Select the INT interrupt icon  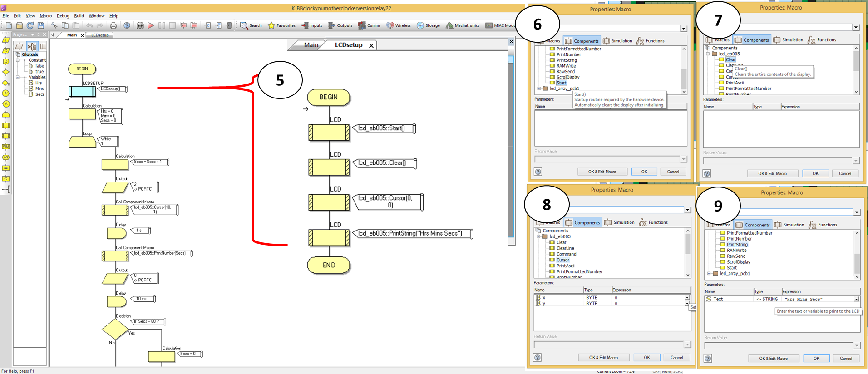click(6, 157)
